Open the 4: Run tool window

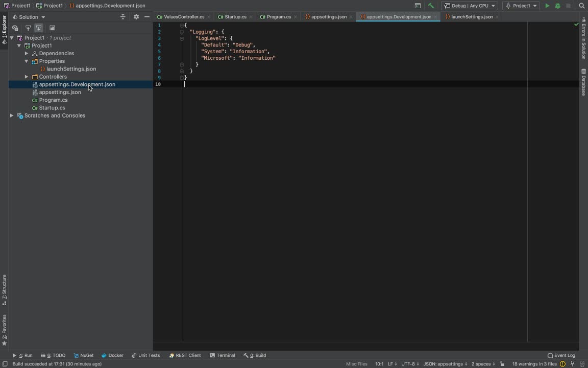pos(22,355)
